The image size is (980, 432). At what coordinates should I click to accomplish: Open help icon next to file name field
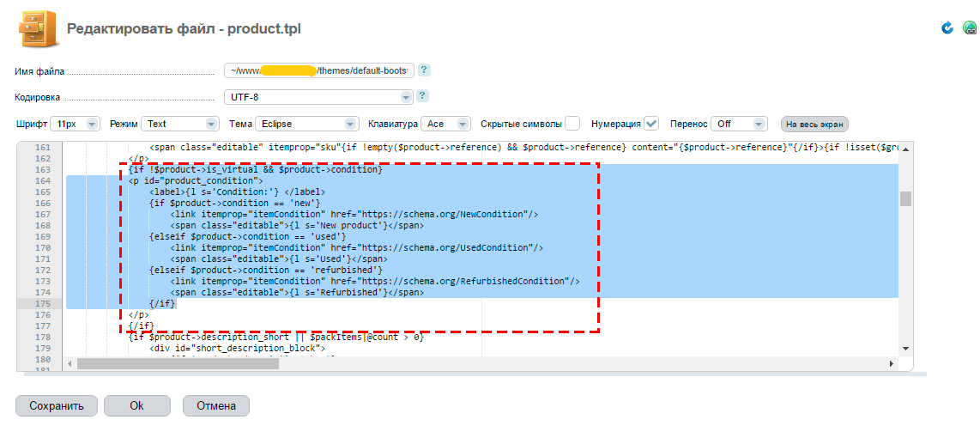(x=423, y=70)
